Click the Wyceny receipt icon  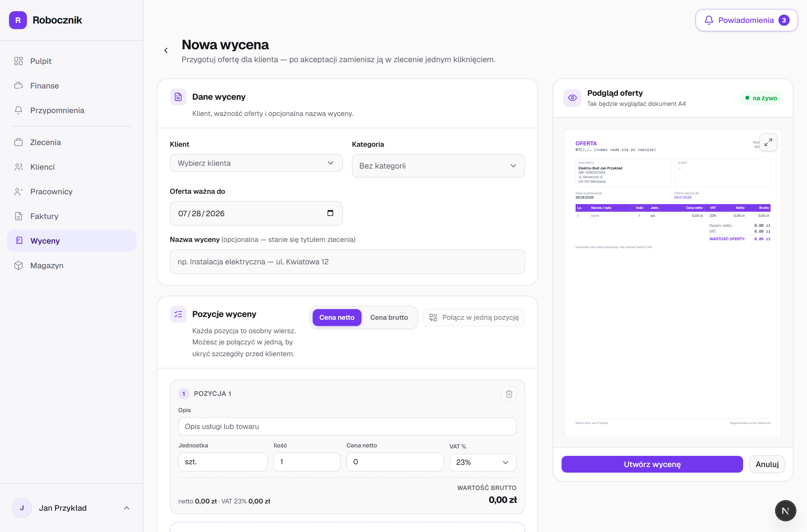pos(19,241)
